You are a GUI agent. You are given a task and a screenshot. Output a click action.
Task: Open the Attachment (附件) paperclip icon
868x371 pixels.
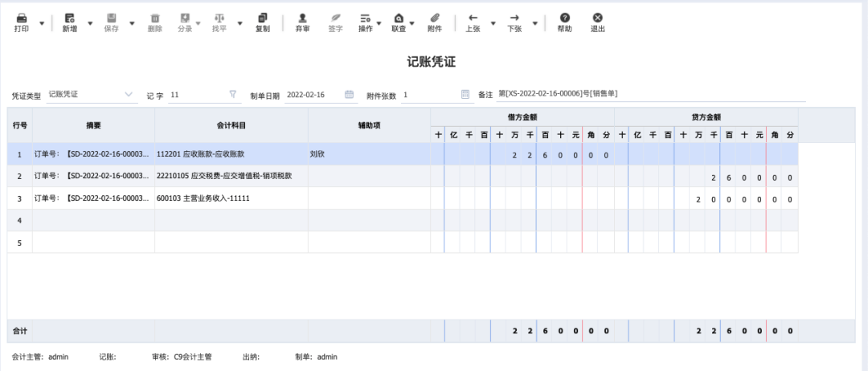click(x=435, y=18)
